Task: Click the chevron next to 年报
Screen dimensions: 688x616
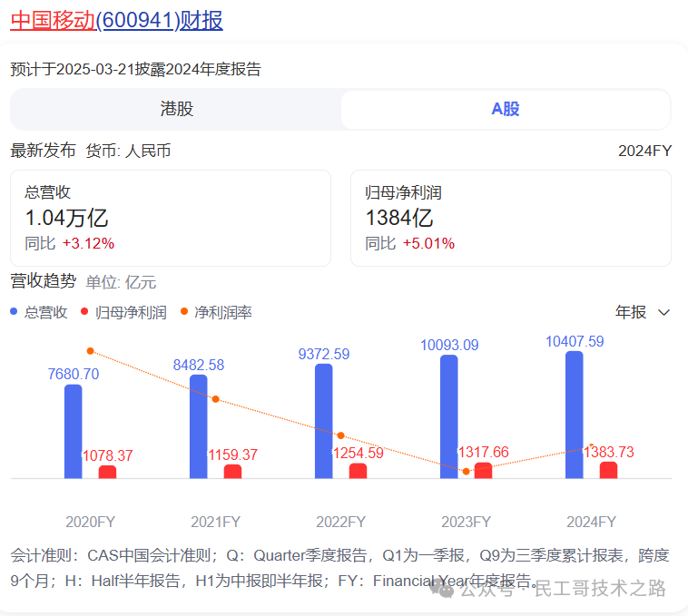Action: [663, 313]
